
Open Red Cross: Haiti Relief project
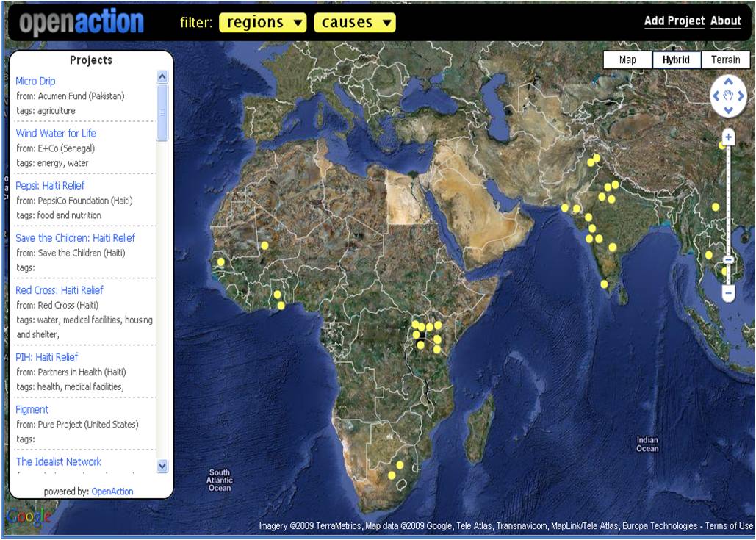pyautogui.click(x=60, y=290)
